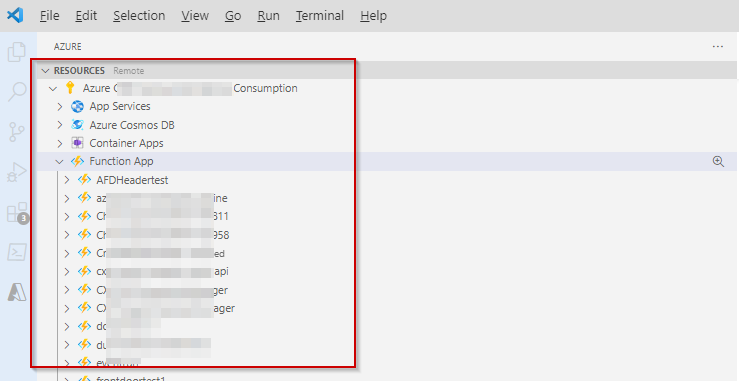Click the Function App lightning icon

[x=77, y=161]
